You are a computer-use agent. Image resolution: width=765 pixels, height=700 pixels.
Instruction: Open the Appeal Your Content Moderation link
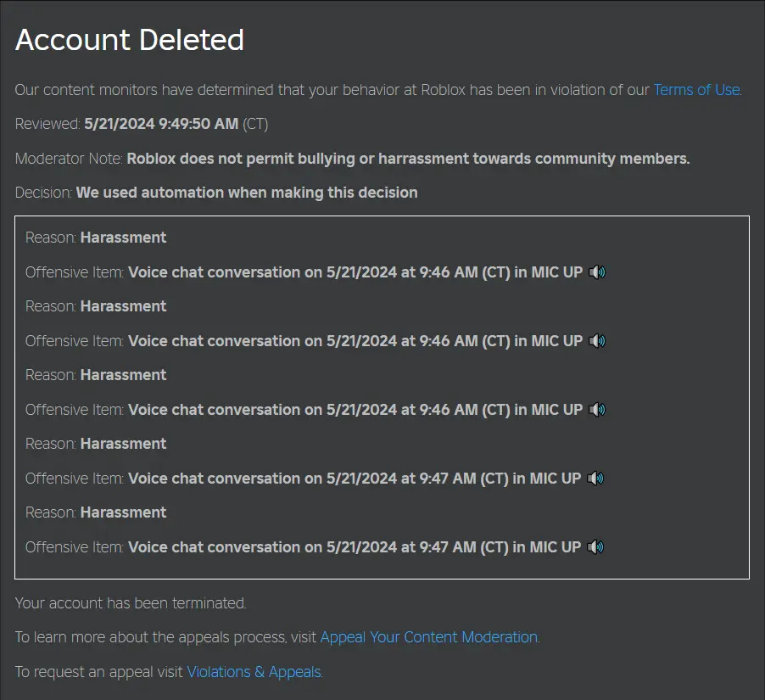coord(429,637)
